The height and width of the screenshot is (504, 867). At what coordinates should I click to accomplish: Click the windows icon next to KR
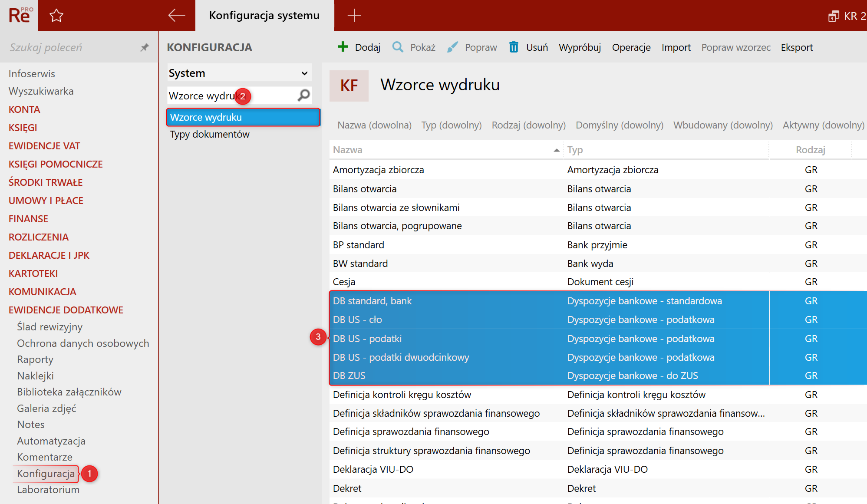pos(833,16)
